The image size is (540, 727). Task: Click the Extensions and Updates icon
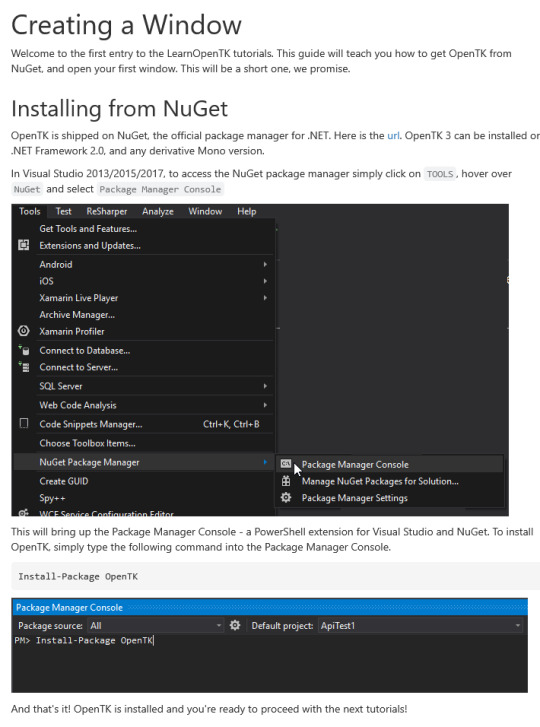(x=23, y=245)
